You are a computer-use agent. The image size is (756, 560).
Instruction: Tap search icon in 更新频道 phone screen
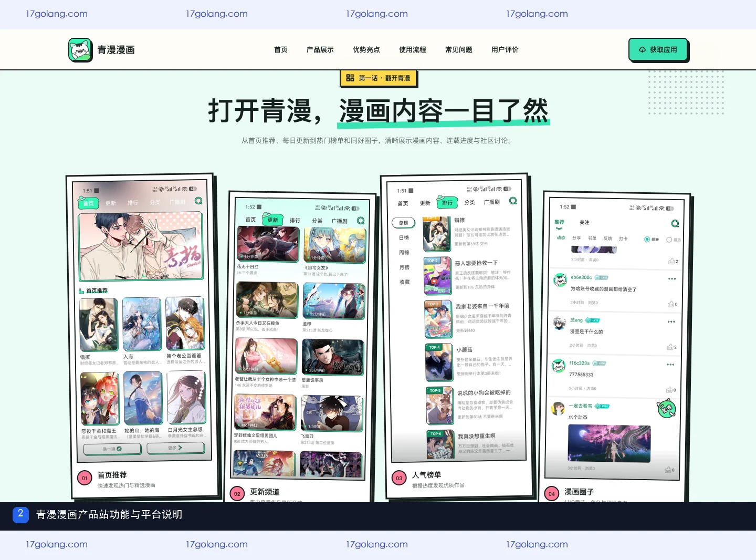361,221
